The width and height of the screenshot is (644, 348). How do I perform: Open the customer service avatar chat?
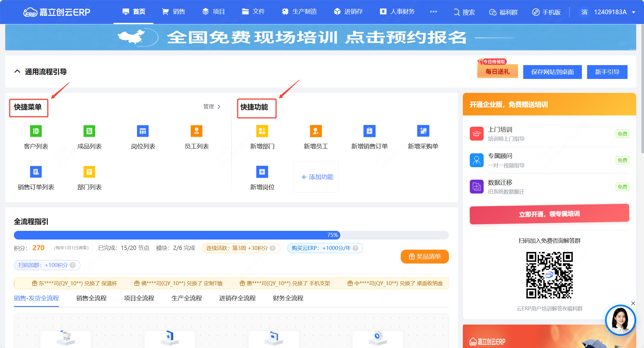[620, 320]
